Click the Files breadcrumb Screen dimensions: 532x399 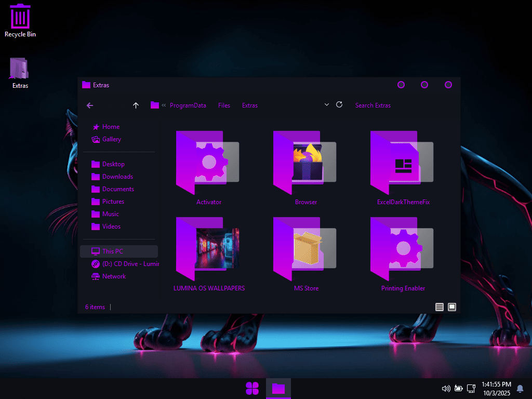[224, 105]
